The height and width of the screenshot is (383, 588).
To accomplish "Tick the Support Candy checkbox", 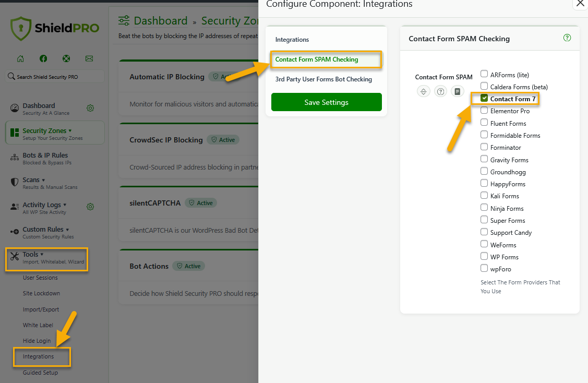I will tap(484, 232).
